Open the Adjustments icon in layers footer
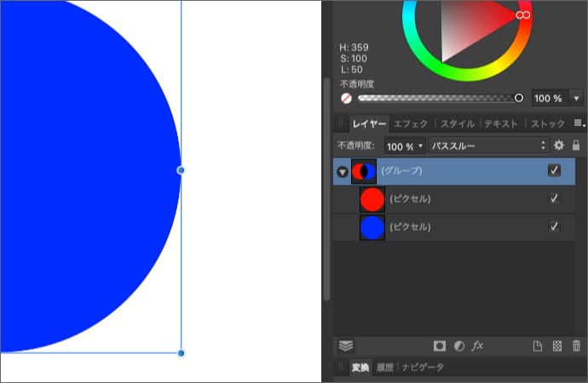 click(458, 346)
